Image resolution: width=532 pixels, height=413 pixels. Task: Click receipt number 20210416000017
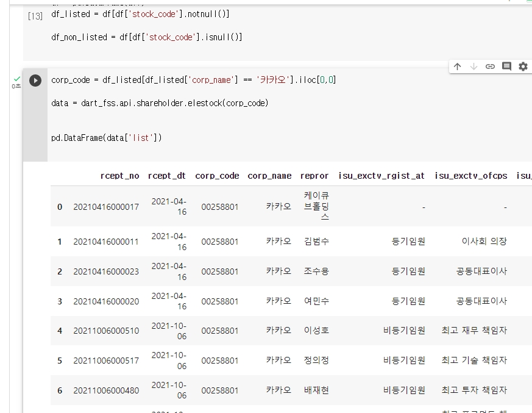pos(106,207)
